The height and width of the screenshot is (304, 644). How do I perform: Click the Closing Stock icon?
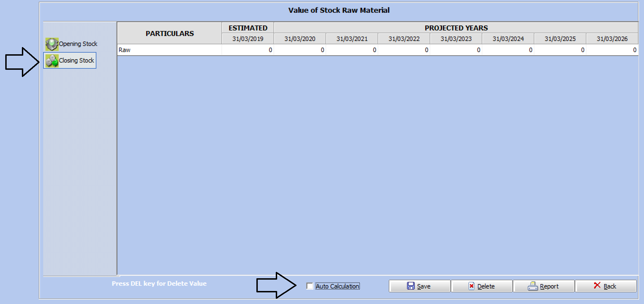[x=52, y=61]
